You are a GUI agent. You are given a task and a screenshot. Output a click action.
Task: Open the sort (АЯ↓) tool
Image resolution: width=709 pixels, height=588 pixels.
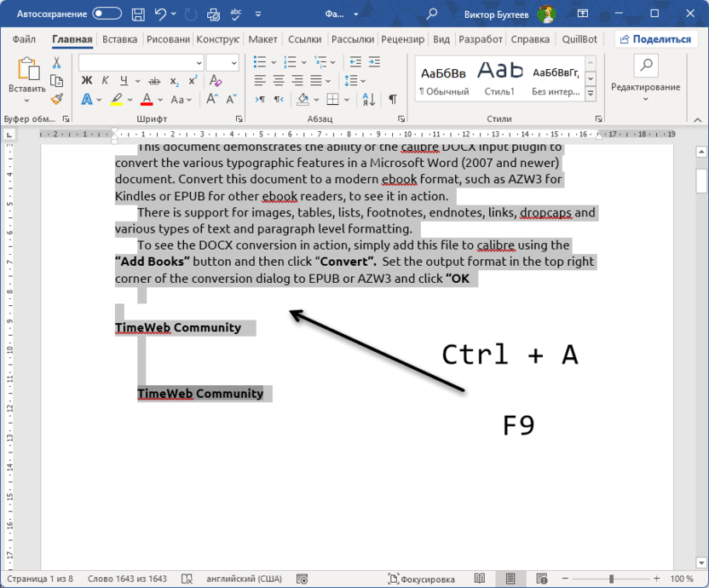[368, 100]
